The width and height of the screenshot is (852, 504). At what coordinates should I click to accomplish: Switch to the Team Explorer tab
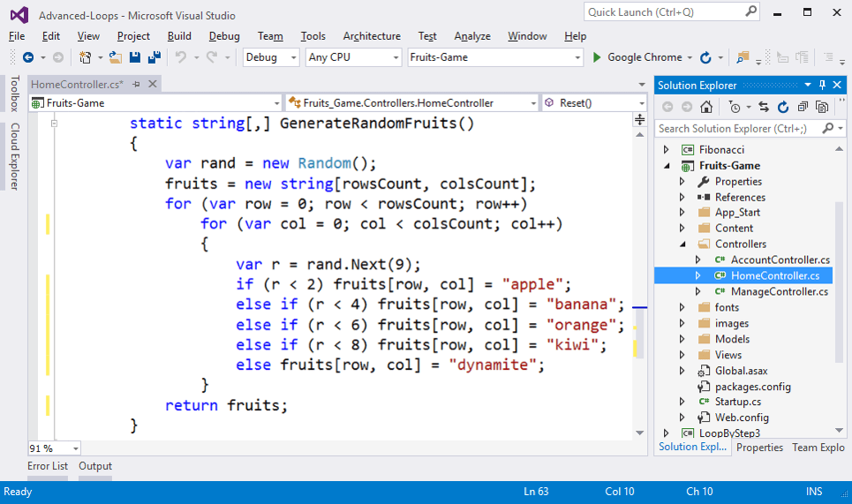coord(818,448)
